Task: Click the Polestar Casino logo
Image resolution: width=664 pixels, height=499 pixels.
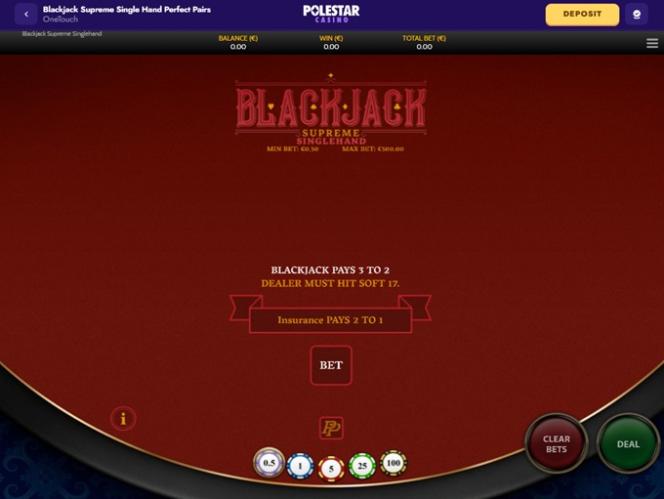Action: tap(331, 13)
